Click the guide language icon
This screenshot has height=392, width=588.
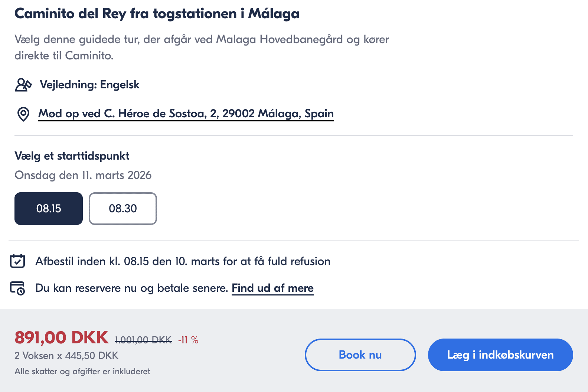click(23, 85)
